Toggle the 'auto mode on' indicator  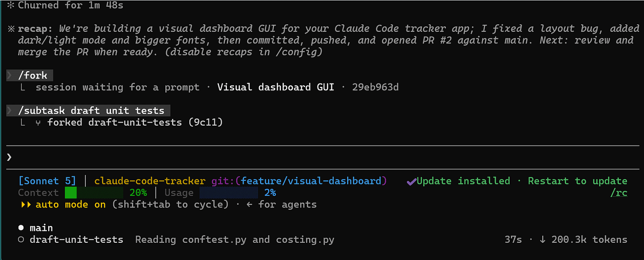click(71, 205)
